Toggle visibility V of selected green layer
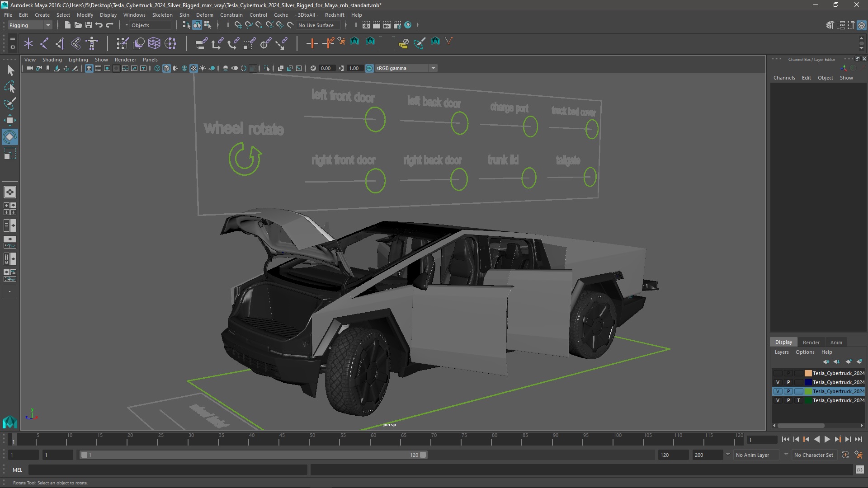Viewport: 868px width, 488px height. pyautogui.click(x=778, y=391)
